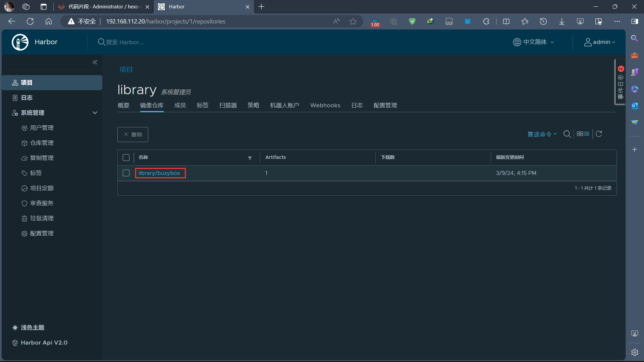Collapse the 系统管理 menu section
Screen dimensions: 644x362
click(95, 113)
